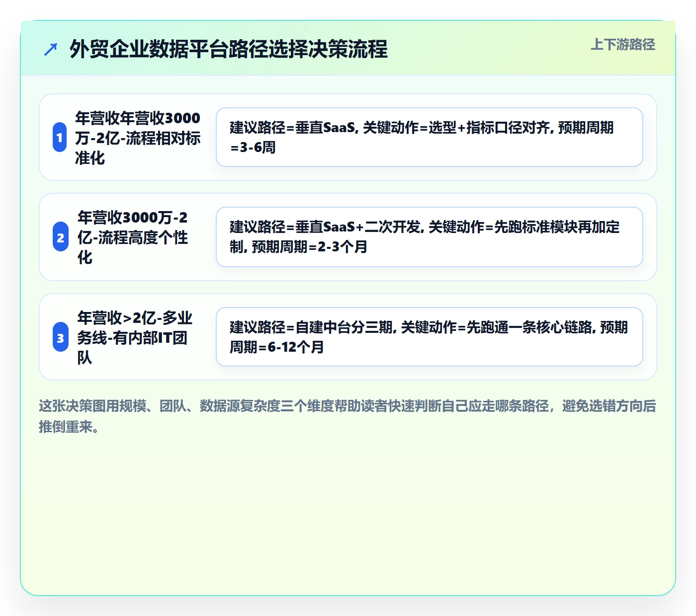Viewport: 696px width, 616px height.
Task: Open the 垂直SaaS+二次开发 recommendation box
Action: [430, 237]
